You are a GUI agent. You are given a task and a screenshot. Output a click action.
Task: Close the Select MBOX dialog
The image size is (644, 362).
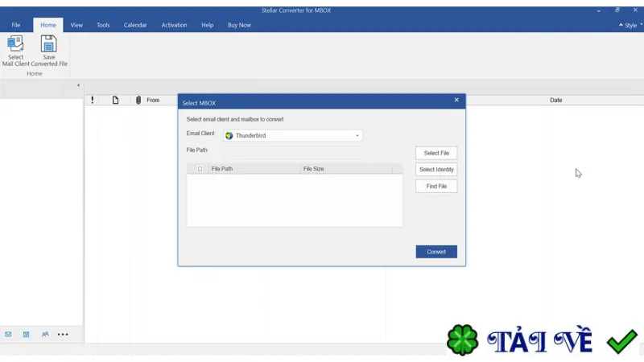coord(456,100)
